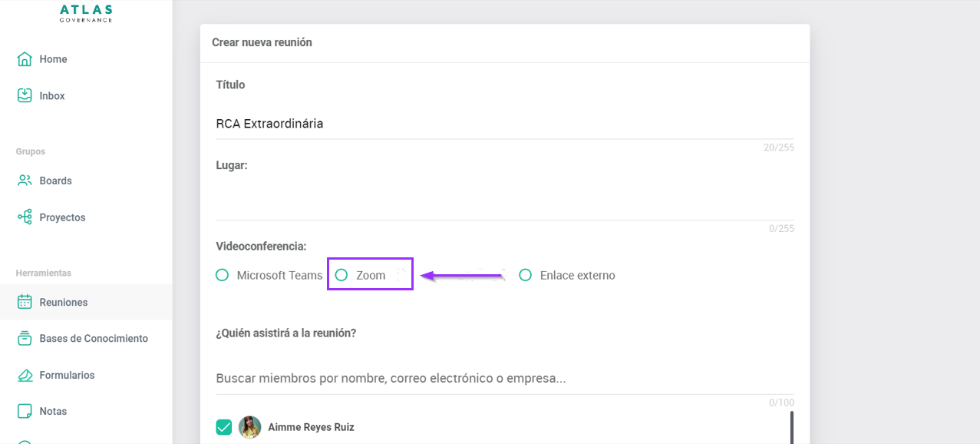This screenshot has height=444, width=980.
Task: Select Microsoft Teams radio button
Action: click(x=223, y=275)
